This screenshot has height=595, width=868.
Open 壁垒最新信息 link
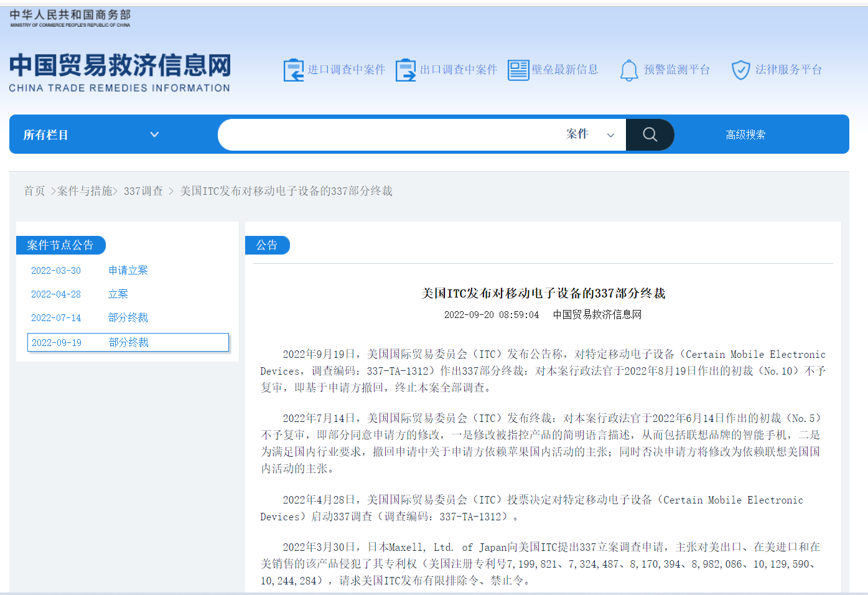point(565,70)
